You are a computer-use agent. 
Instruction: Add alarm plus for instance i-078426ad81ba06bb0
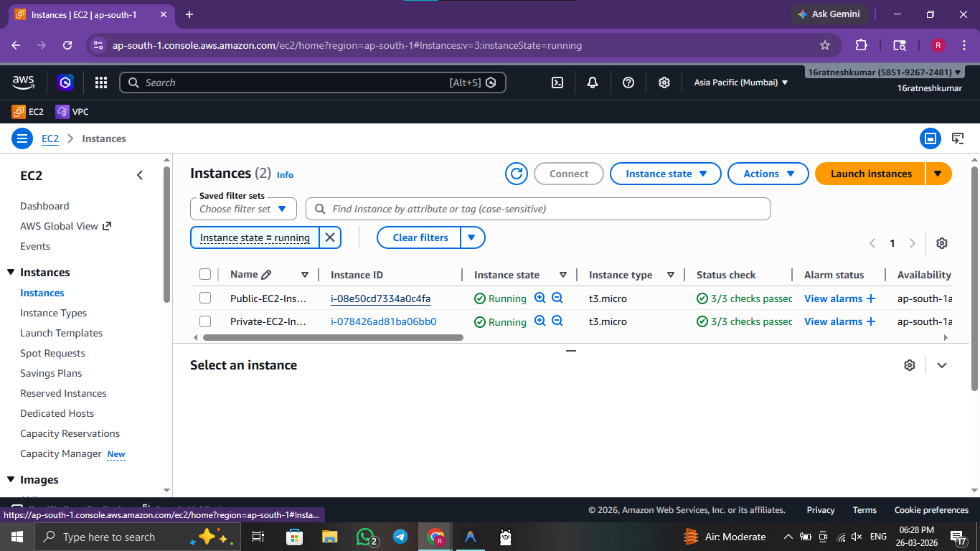(871, 321)
